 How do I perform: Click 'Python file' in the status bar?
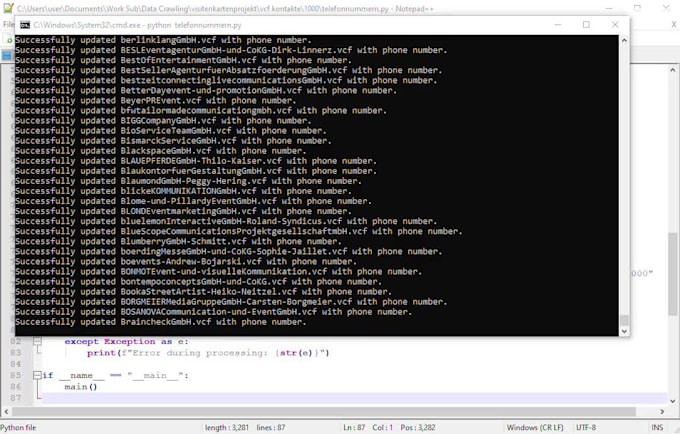(18, 427)
